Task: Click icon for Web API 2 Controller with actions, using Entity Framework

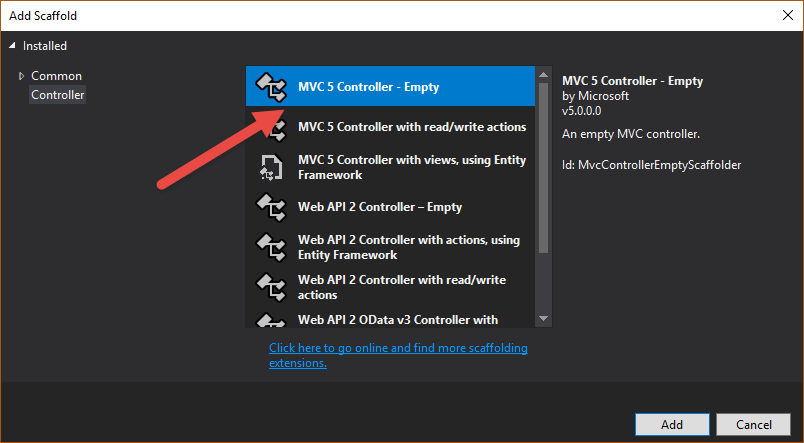Action: (x=271, y=247)
